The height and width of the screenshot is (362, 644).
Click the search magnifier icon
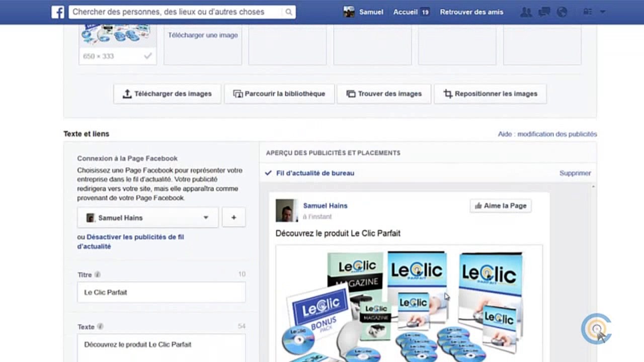pyautogui.click(x=288, y=12)
